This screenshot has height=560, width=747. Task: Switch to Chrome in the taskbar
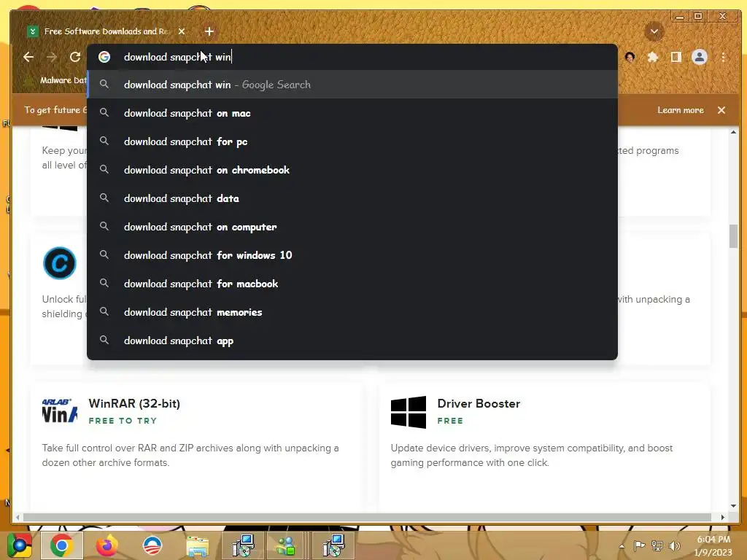coord(61,545)
